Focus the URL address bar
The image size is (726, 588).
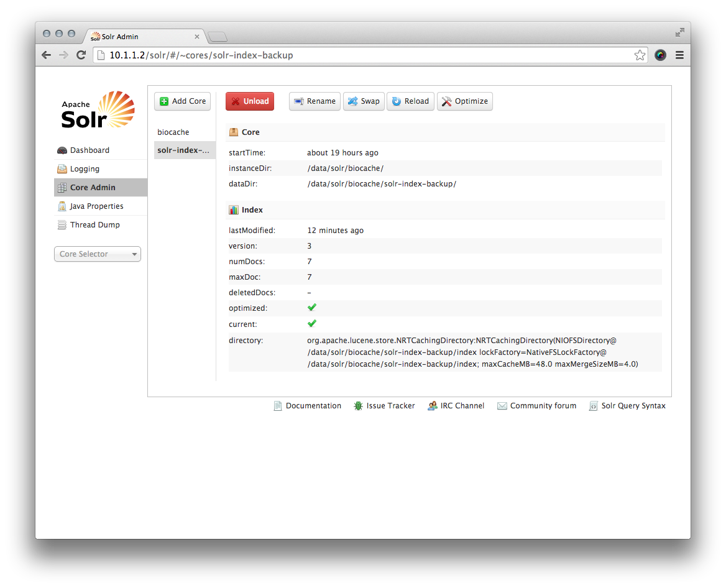point(370,55)
